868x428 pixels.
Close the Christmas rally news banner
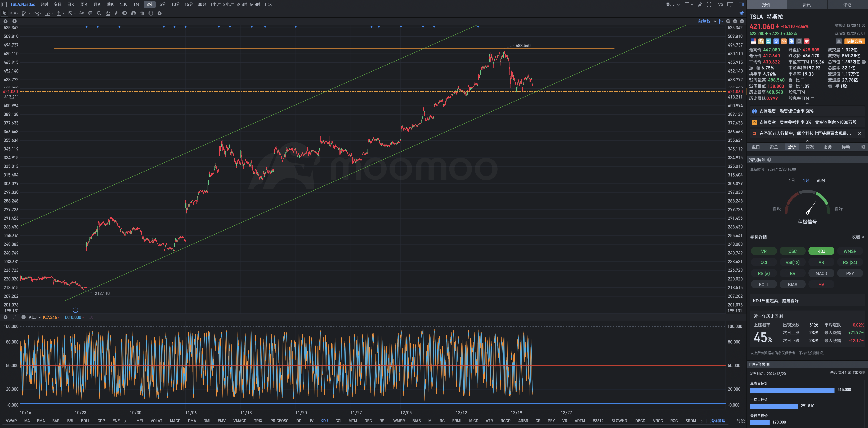(860, 133)
